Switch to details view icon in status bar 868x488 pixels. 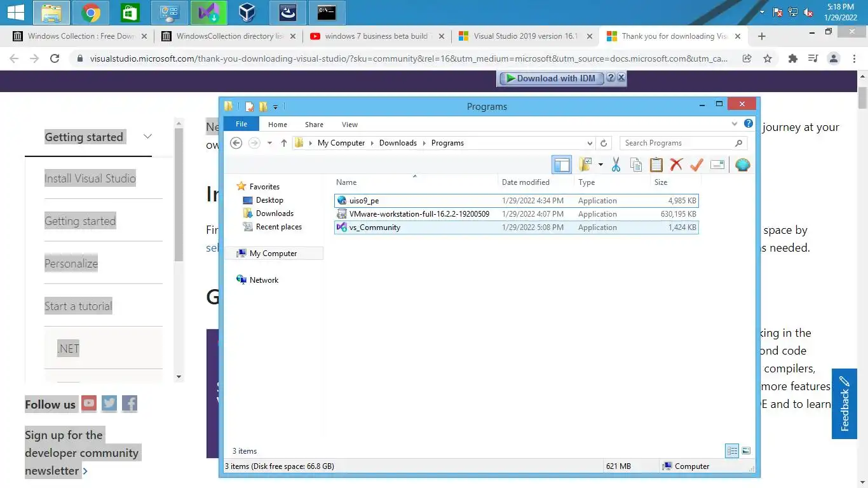coord(732,451)
